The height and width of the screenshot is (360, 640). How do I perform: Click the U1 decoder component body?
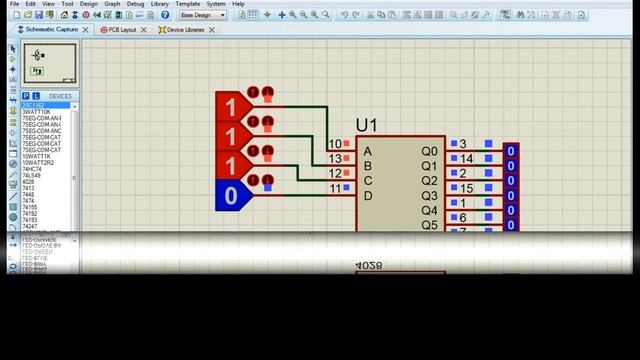[x=400, y=184]
